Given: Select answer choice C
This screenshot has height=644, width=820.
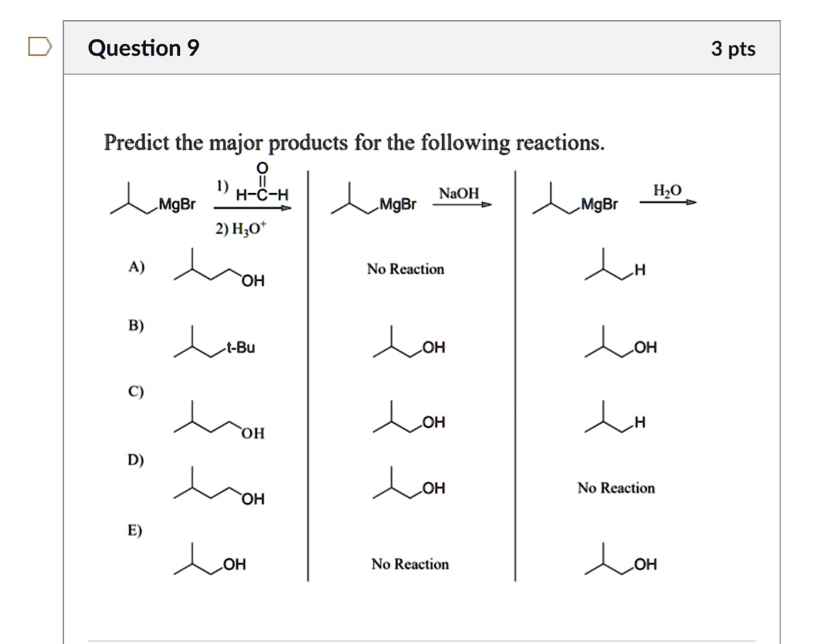Looking at the screenshot, I should click(135, 392).
